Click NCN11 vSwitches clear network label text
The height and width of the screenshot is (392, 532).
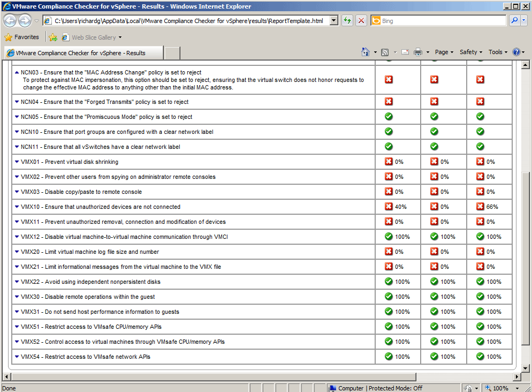pos(101,147)
